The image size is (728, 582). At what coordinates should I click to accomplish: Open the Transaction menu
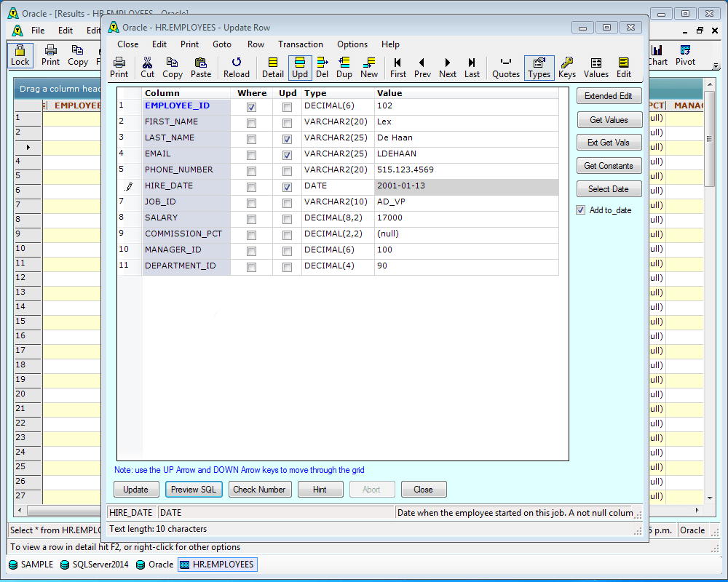[301, 44]
